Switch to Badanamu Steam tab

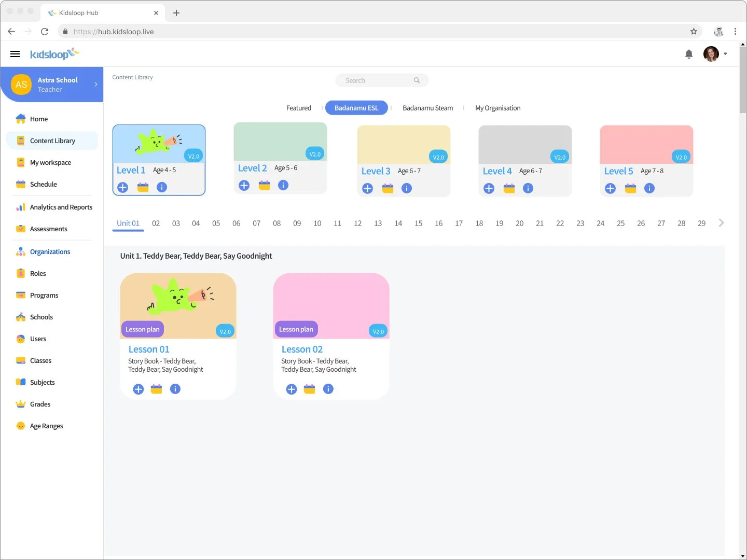pos(427,108)
